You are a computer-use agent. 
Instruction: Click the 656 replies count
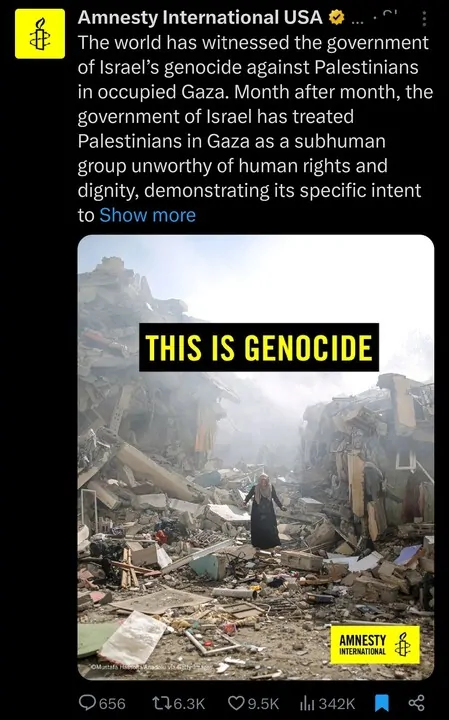point(112,703)
